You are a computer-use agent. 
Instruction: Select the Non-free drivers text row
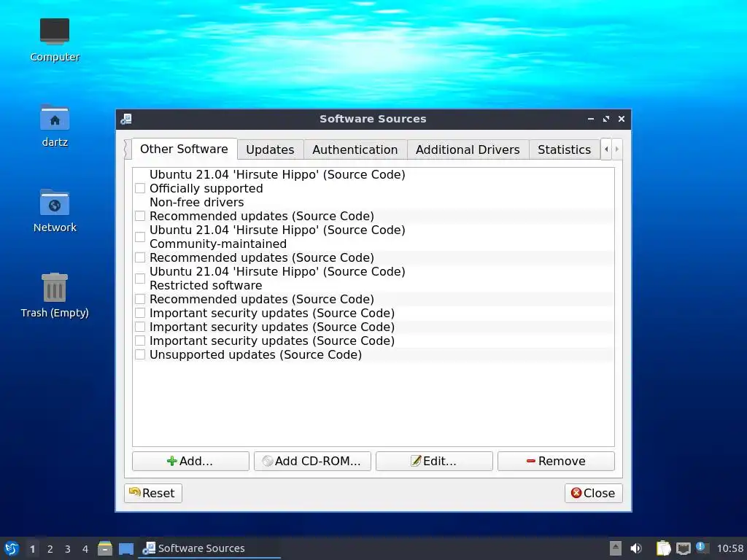[197, 203]
